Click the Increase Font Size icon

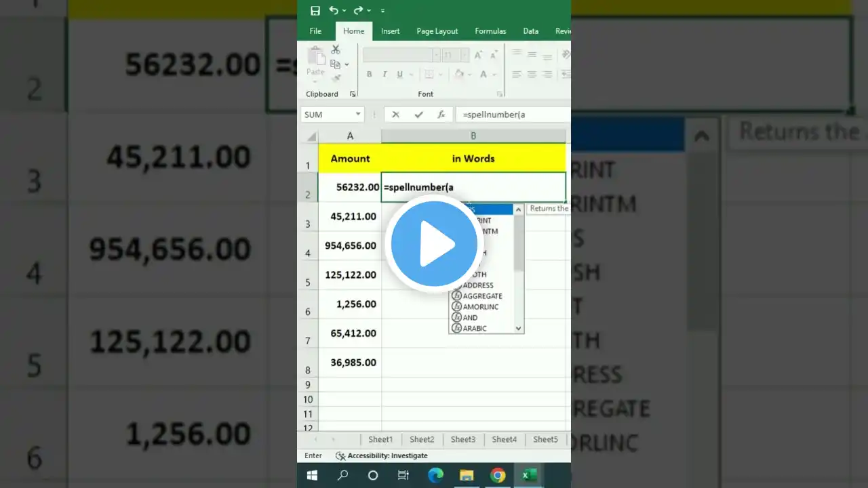point(478,56)
